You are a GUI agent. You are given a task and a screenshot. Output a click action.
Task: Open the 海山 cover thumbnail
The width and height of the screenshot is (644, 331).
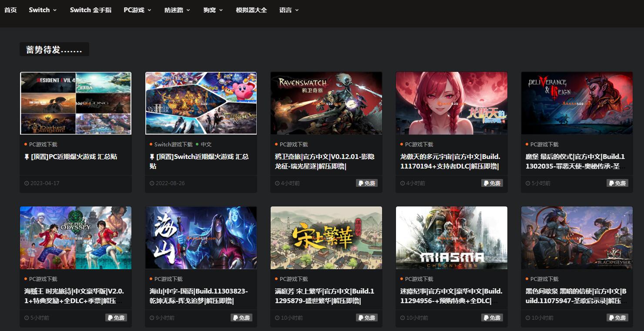[x=201, y=238]
